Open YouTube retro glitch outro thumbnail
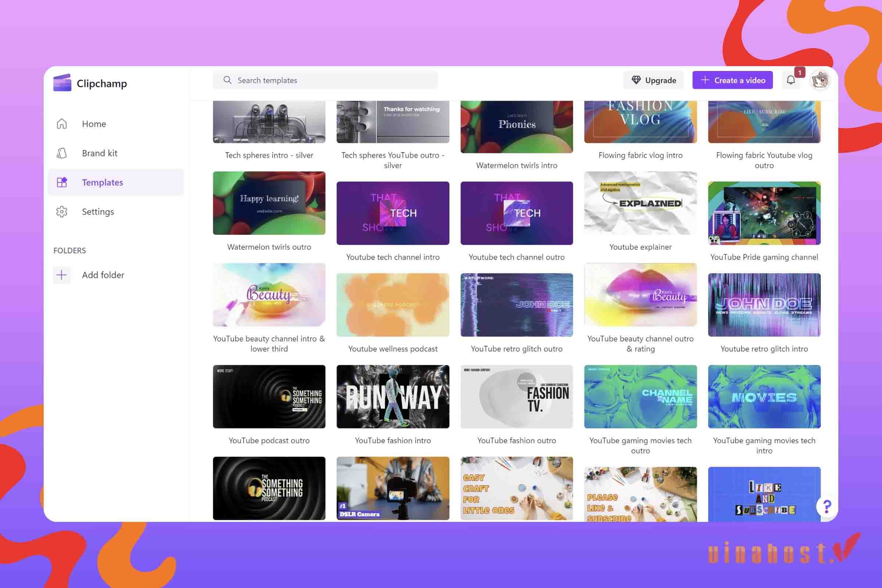The width and height of the screenshot is (882, 588). [x=517, y=305]
